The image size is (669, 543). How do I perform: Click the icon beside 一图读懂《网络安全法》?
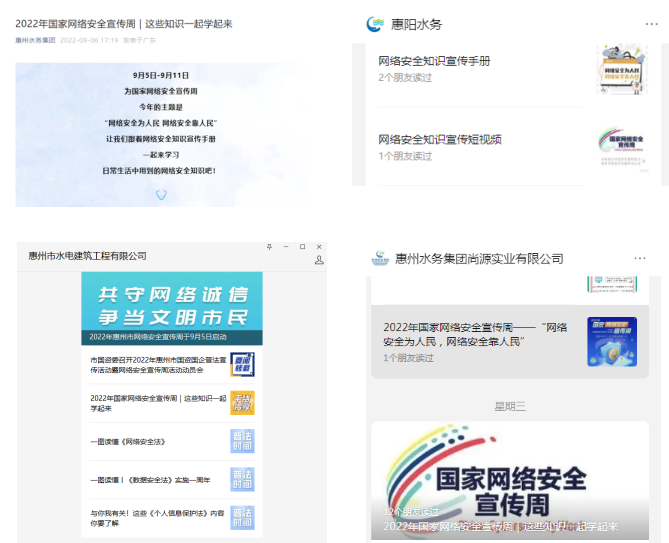tap(242, 441)
